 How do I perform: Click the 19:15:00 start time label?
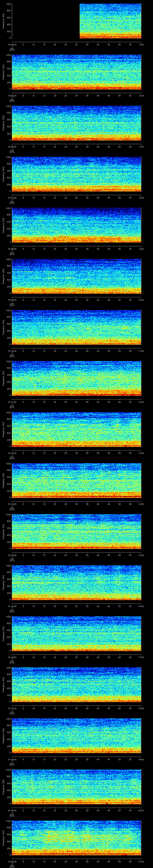coord(12,606)
